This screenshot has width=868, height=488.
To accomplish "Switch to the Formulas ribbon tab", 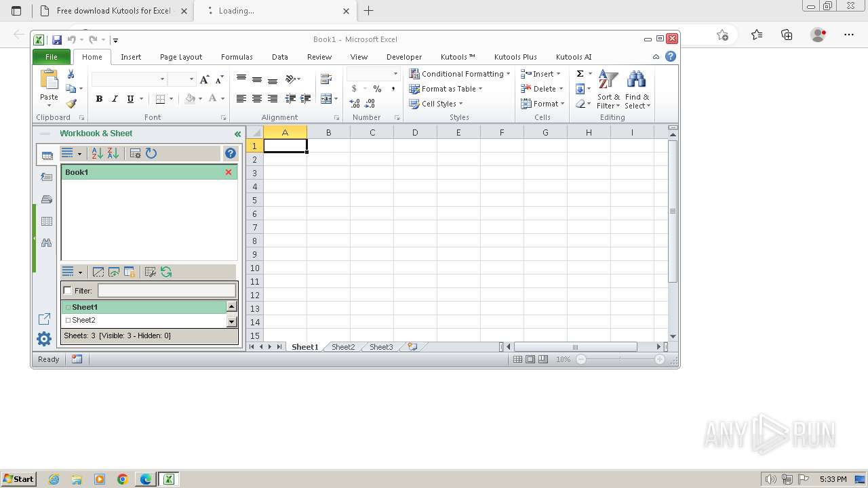I will point(237,57).
